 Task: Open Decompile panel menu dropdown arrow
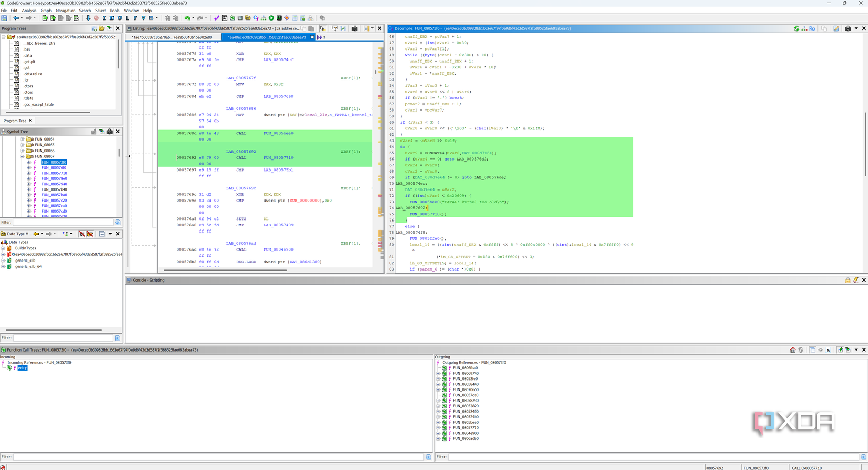coord(856,28)
